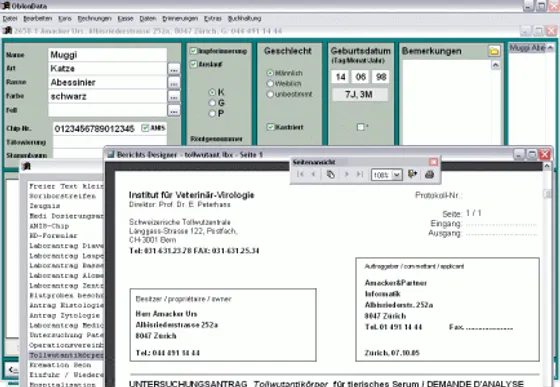
Task: Click the Chip Nr. input field
Action: tap(96, 129)
